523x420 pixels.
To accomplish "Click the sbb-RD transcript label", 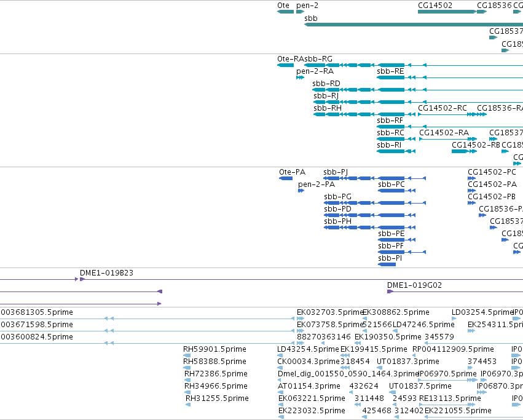I will [326, 84].
